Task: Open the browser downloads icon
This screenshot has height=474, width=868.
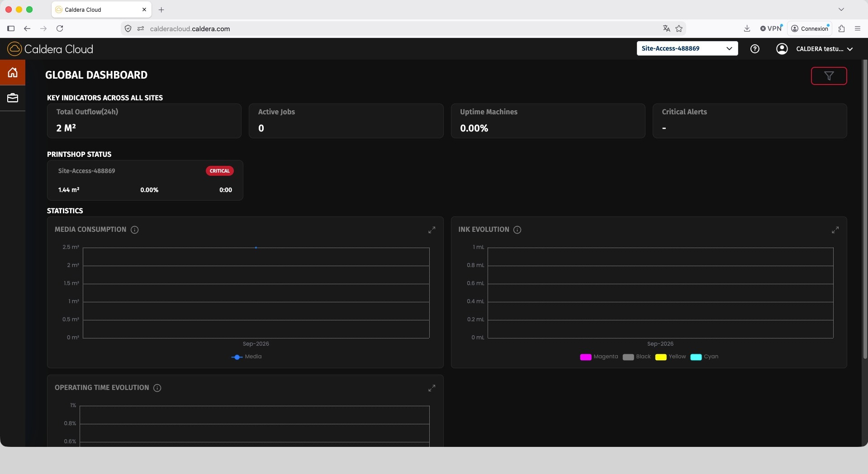Action: pos(747,28)
